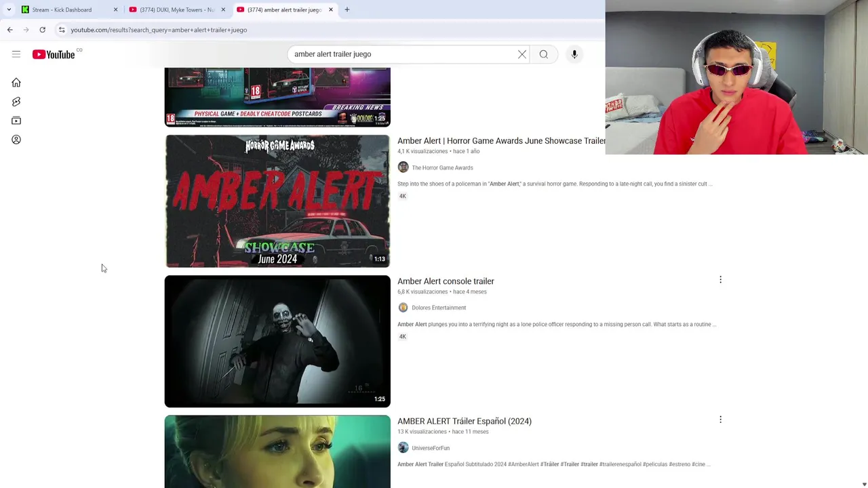The width and height of the screenshot is (868, 488).
Task: Click the 'plunges you into a terrifying night' description
Action: click(x=557, y=324)
